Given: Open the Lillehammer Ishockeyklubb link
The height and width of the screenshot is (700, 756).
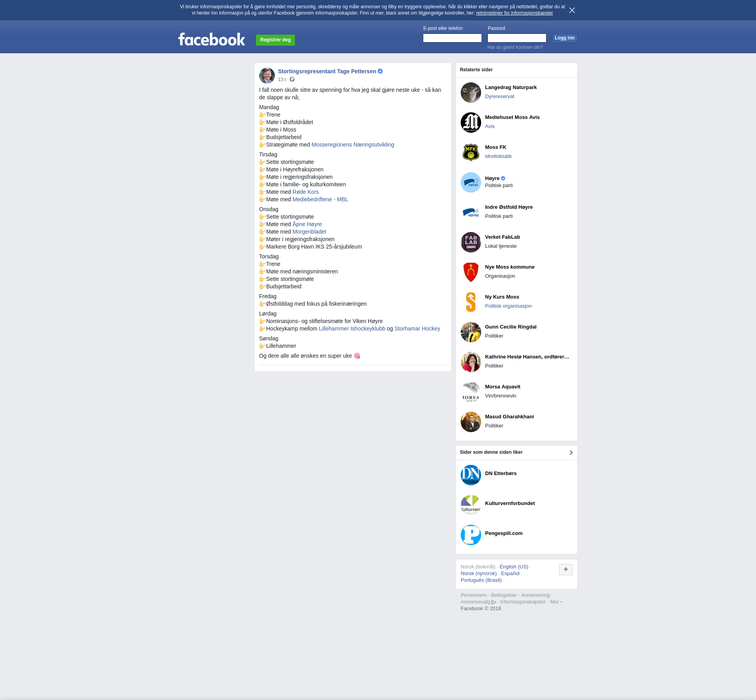Looking at the screenshot, I should [x=352, y=329].
